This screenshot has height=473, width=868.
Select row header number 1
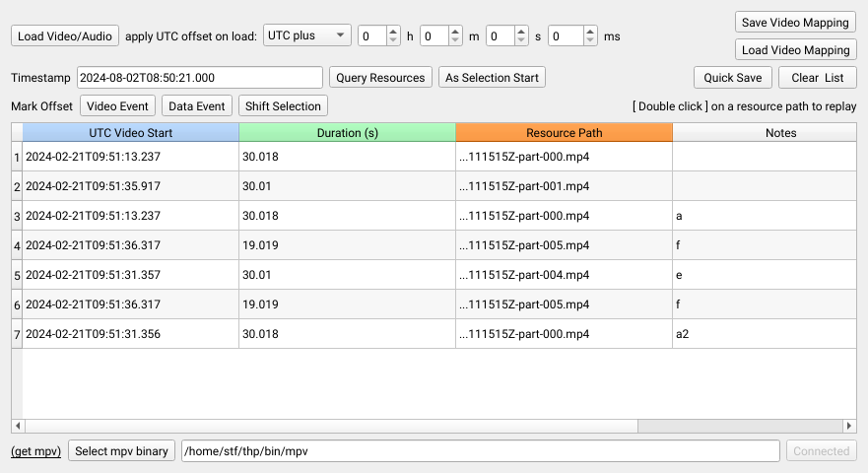(x=17, y=157)
